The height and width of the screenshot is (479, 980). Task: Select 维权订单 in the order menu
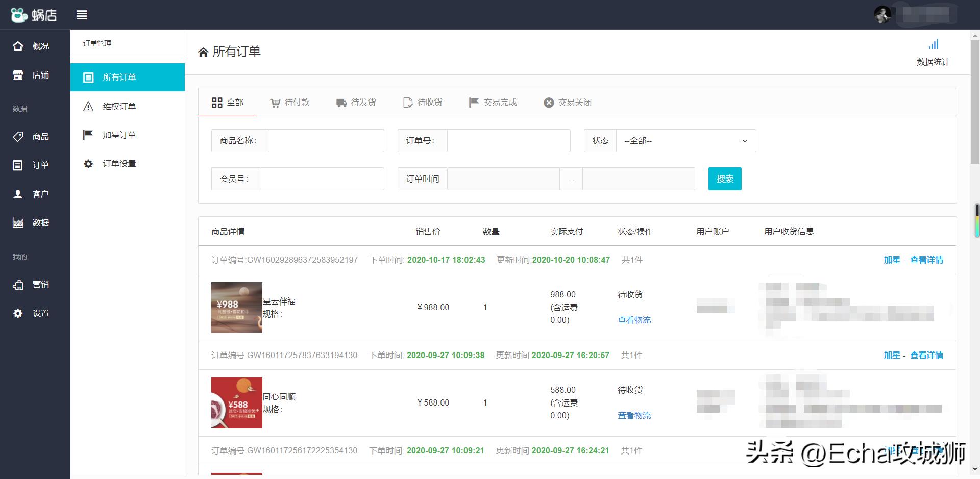(x=119, y=106)
